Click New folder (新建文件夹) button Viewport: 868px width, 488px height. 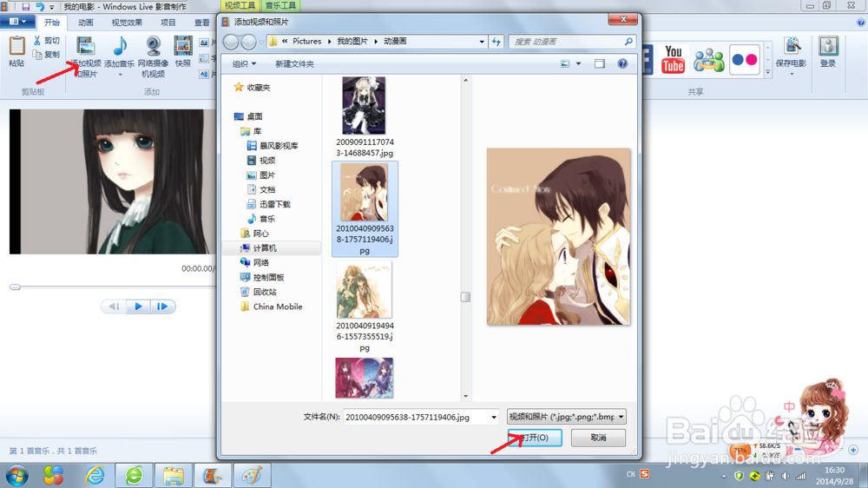coord(294,63)
